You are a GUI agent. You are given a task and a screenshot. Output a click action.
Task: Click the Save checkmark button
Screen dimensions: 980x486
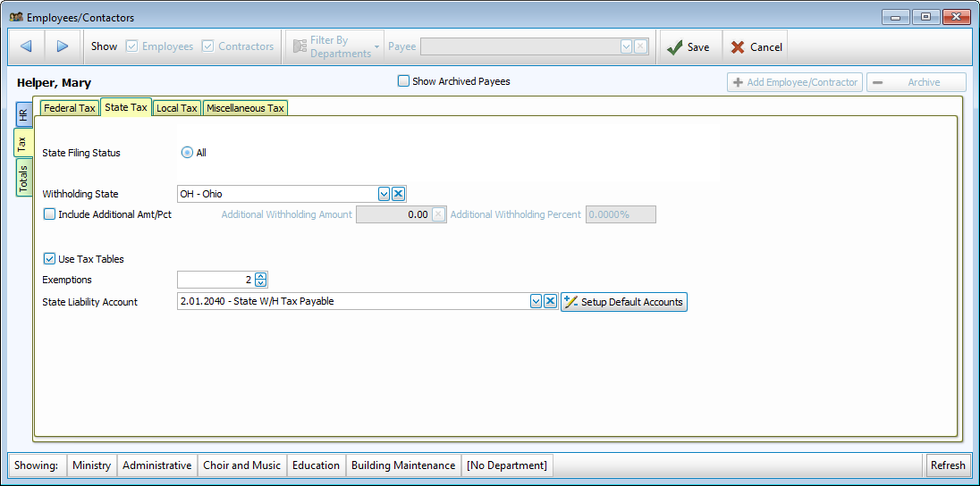(689, 47)
